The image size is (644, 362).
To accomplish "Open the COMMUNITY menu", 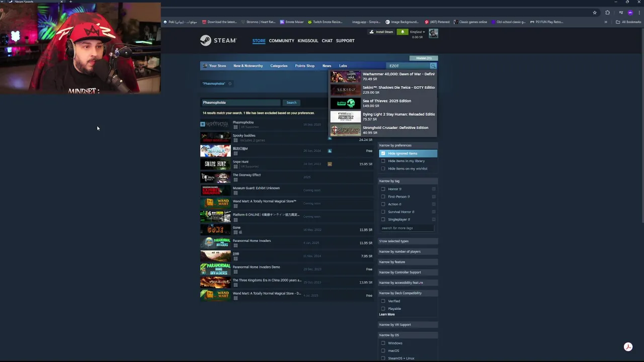I will click(281, 41).
